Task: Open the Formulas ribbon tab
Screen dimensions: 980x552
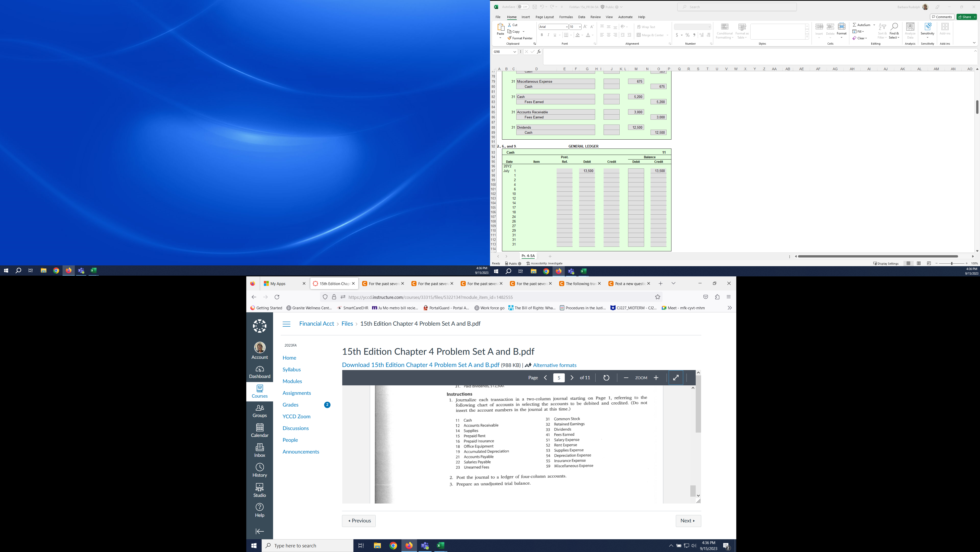Action: point(566,17)
